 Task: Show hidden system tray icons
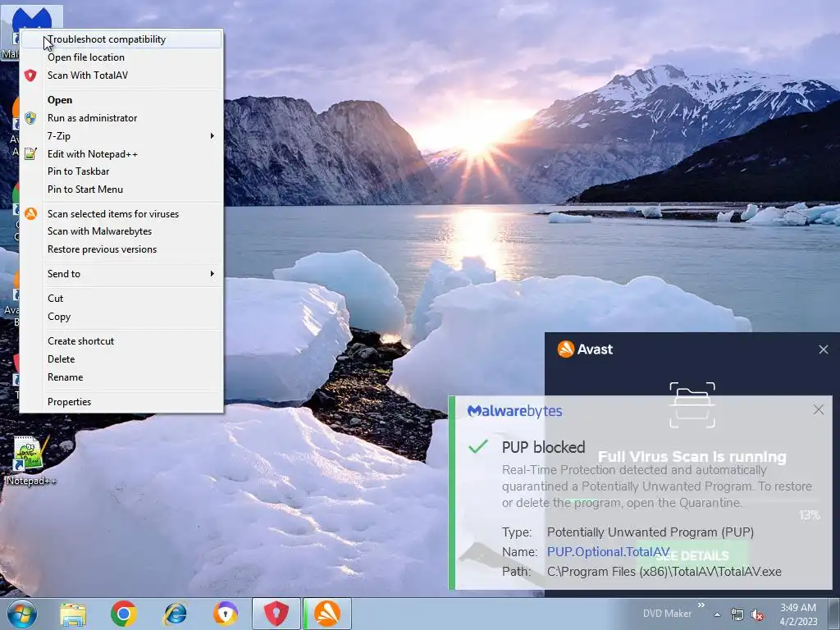[717, 614]
